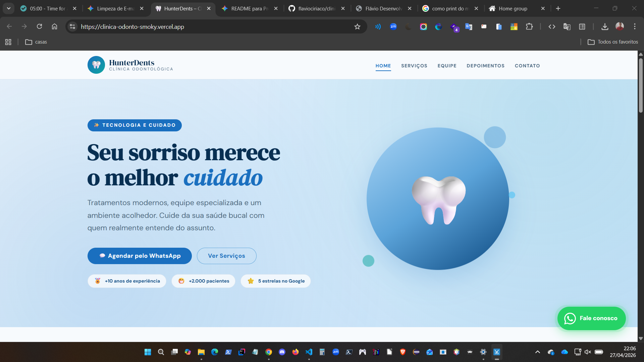This screenshot has height=362, width=644.
Task: Click the page translate icon near reading list
Action: tap(567, 26)
